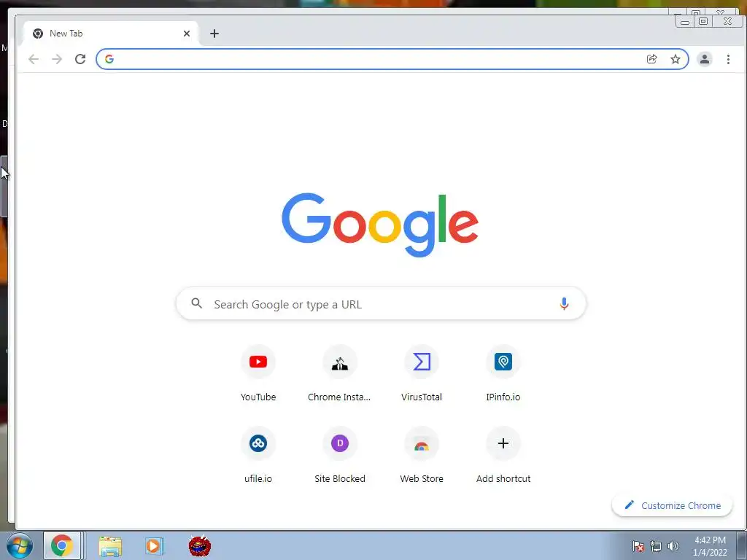Image resolution: width=747 pixels, height=560 pixels.
Task: Click the Google icon in address bar
Action: pyautogui.click(x=109, y=59)
